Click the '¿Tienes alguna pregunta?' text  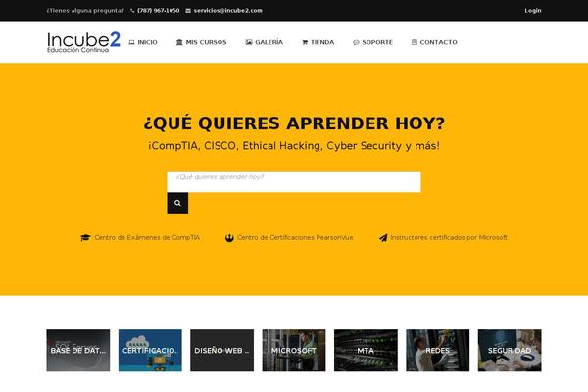[x=85, y=11]
